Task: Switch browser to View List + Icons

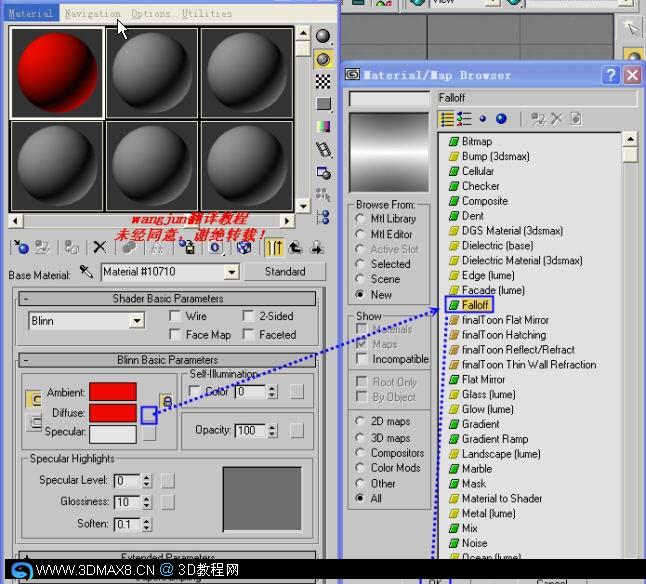Action: (x=464, y=119)
